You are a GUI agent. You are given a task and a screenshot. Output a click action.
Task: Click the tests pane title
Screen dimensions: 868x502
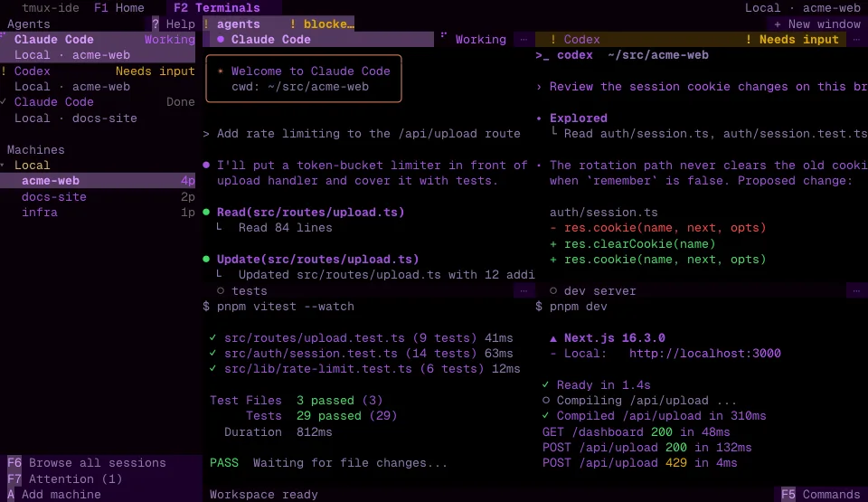[250, 290]
